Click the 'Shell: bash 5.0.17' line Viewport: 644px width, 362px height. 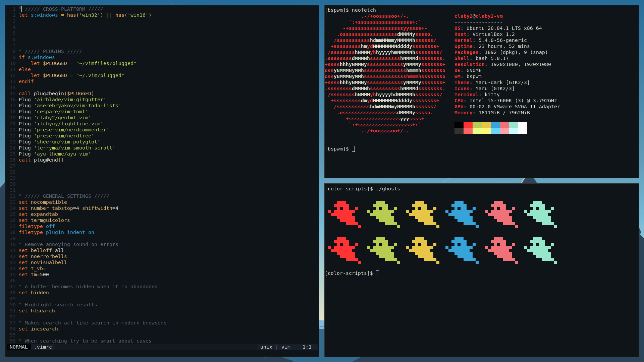pos(481,58)
